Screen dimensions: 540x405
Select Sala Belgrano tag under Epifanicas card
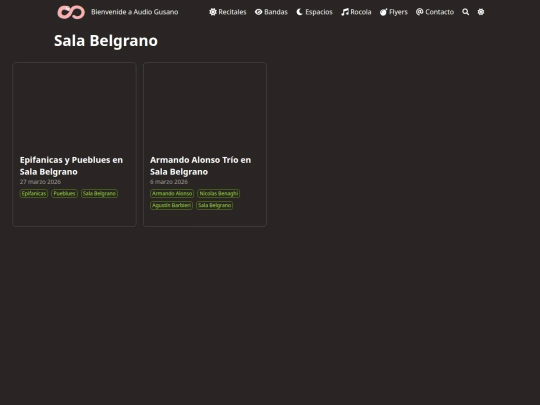pyautogui.click(x=99, y=194)
